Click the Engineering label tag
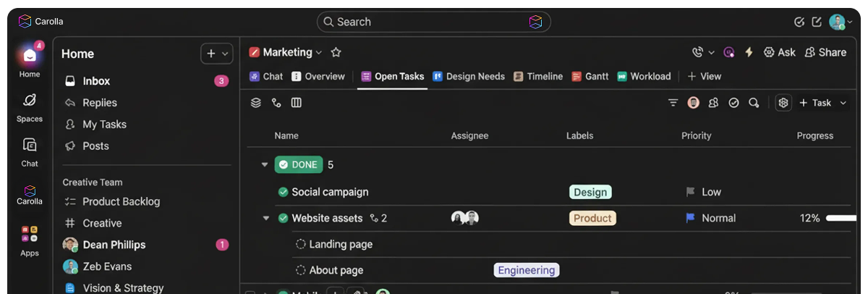This screenshot has height=294, width=868. (x=527, y=270)
